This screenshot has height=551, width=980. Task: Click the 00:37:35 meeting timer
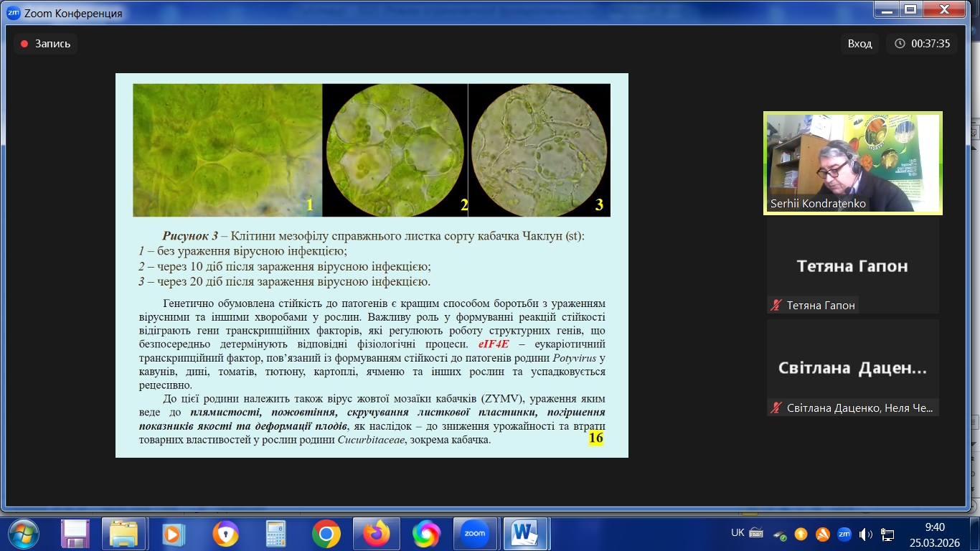click(922, 44)
